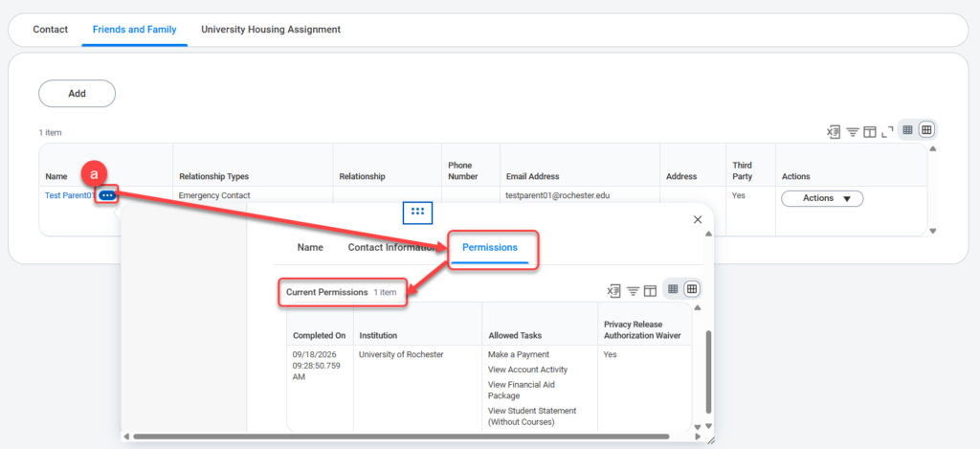Open column visibility icon above the Friends and Family table
The height and width of the screenshot is (449, 980).
869,132
